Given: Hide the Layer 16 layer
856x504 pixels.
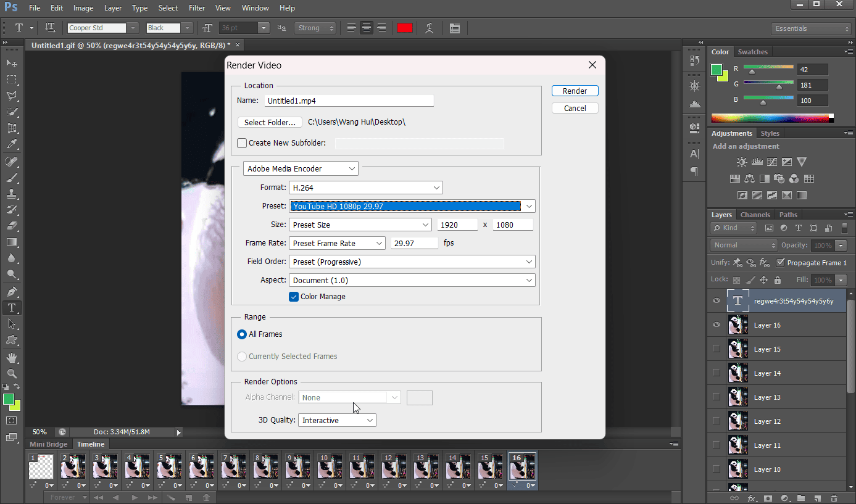Looking at the screenshot, I should [x=716, y=324].
